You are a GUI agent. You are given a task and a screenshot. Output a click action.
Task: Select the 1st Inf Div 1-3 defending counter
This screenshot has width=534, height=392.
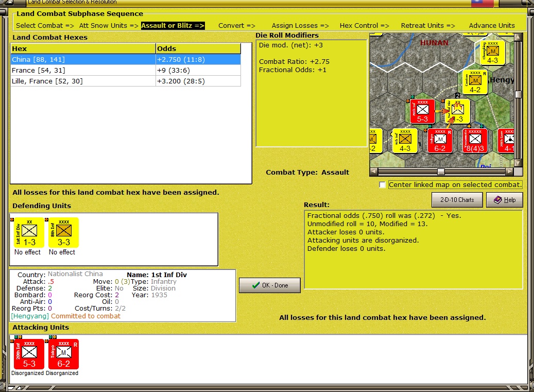(29, 233)
